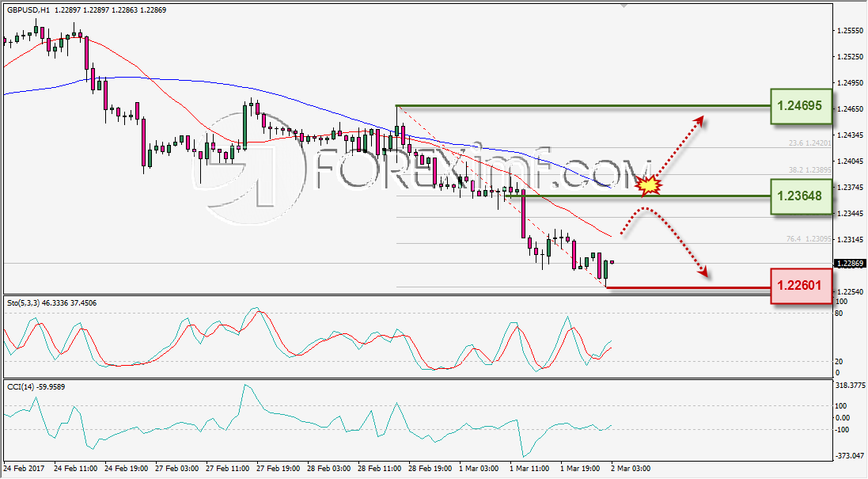
Task: Click the CCI -373.047 axis label
Action: (849, 456)
